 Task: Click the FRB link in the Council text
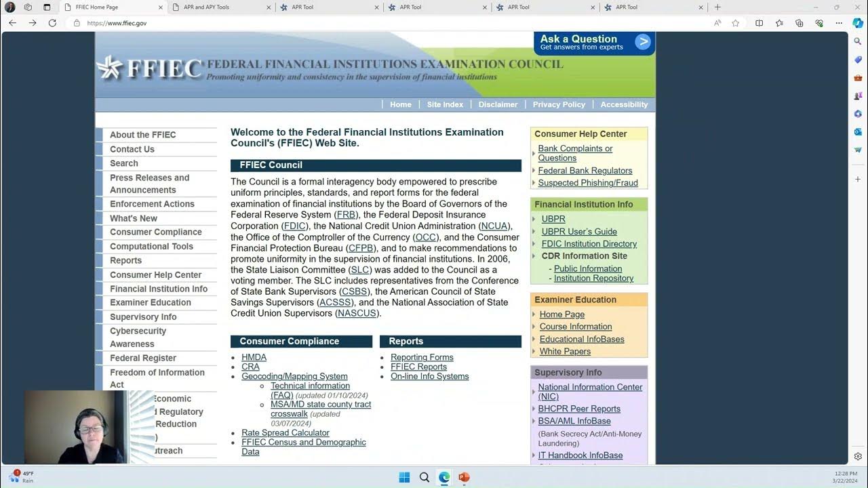(346, 215)
